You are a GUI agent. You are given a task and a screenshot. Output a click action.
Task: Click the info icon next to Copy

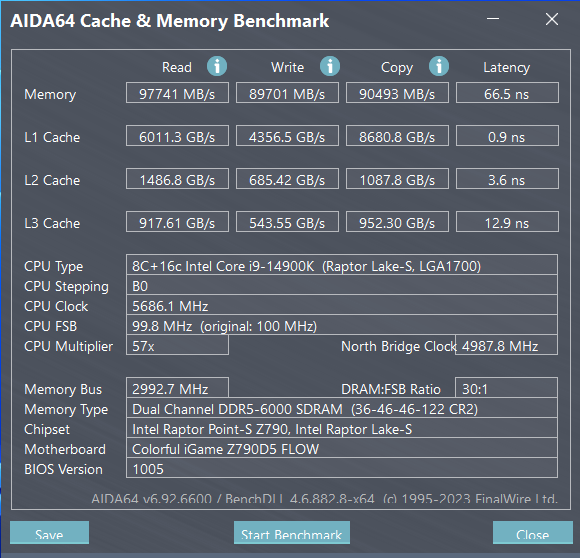point(439,66)
